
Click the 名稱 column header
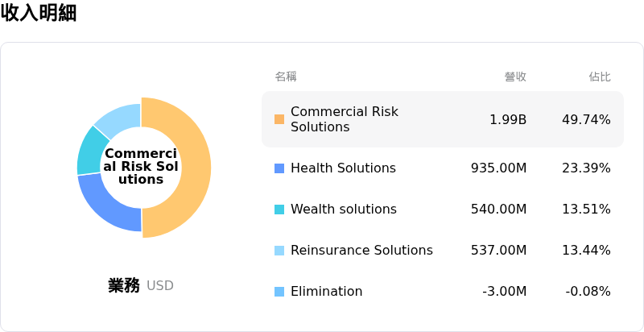coord(286,77)
